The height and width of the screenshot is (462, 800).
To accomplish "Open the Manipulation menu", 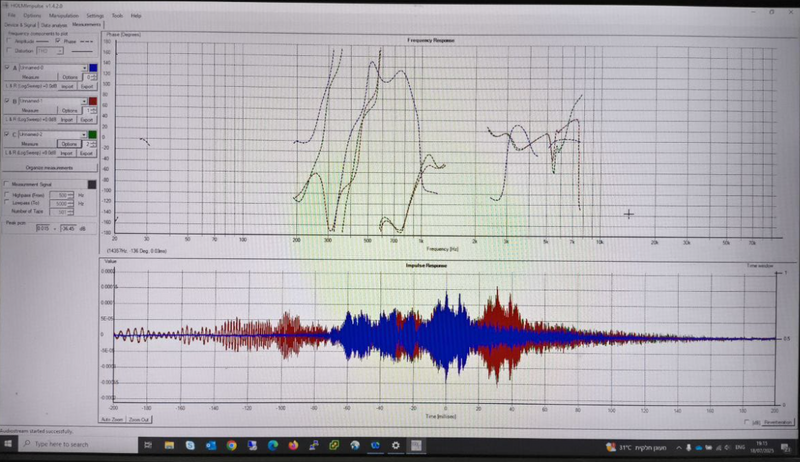I will coord(64,16).
